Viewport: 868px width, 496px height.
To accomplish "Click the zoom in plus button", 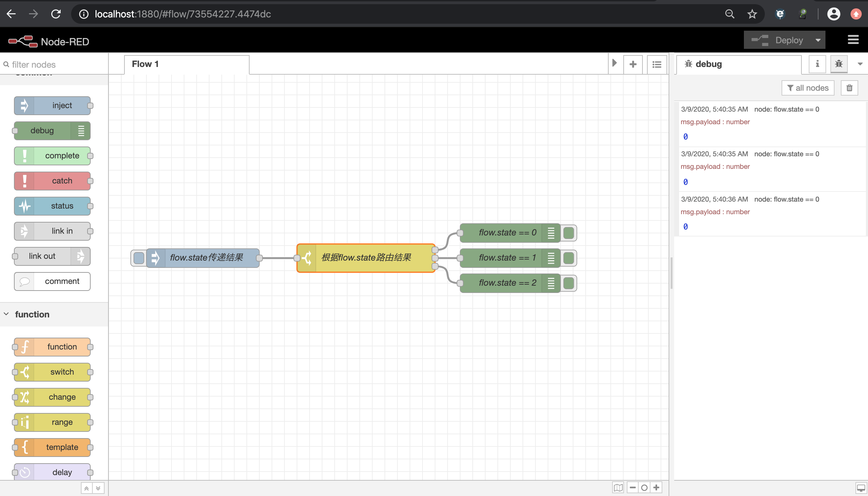I will [656, 487].
